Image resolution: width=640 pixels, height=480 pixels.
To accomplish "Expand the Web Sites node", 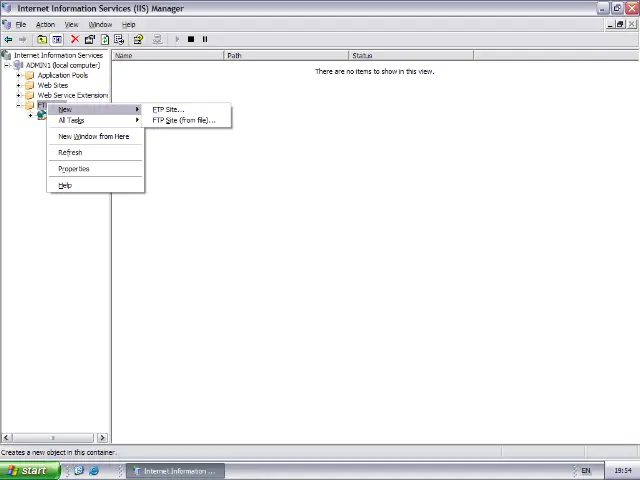I will point(18,85).
